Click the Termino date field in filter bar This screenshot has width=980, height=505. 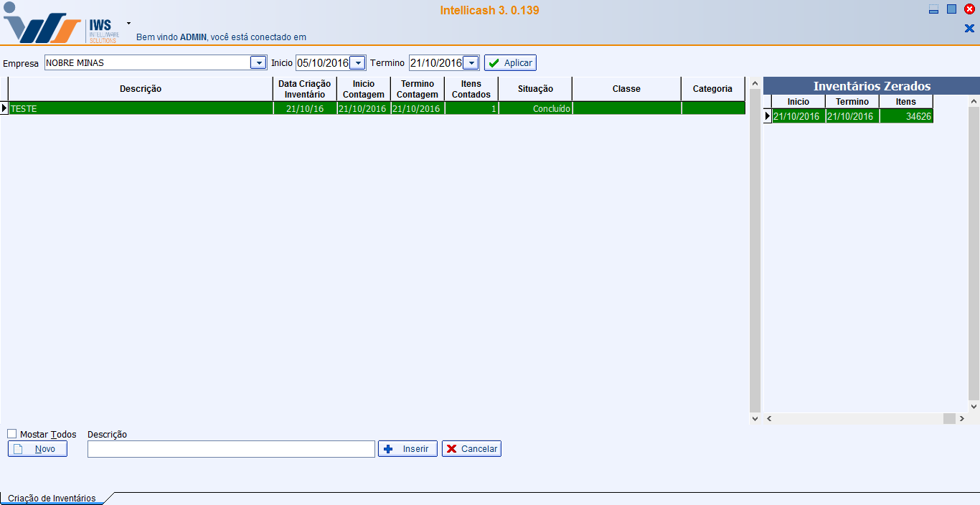point(436,63)
